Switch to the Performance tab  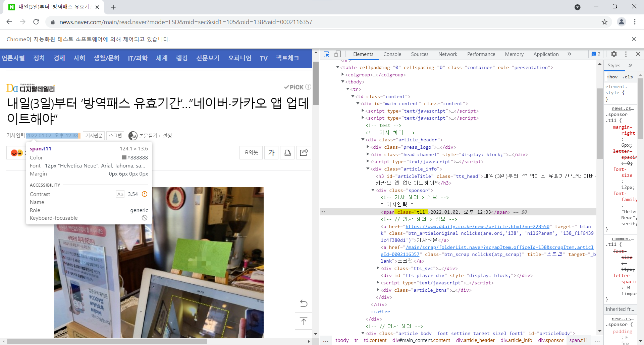coord(481,54)
